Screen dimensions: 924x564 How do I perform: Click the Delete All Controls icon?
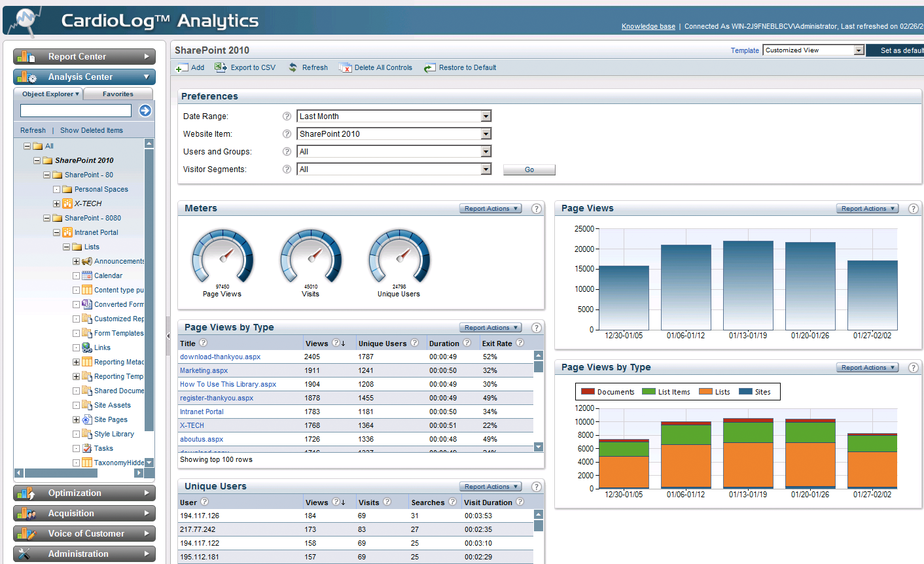[x=345, y=67]
